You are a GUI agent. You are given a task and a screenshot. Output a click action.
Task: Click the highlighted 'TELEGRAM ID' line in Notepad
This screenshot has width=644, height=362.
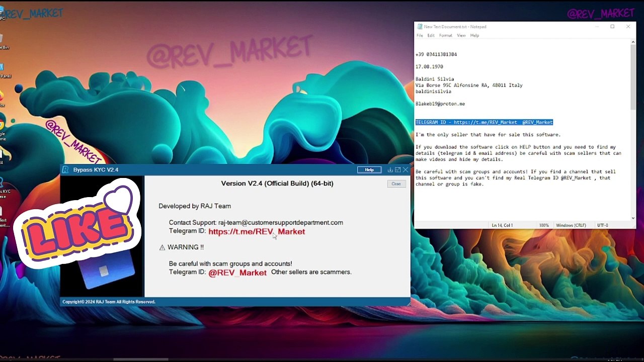(x=484, y=122)
